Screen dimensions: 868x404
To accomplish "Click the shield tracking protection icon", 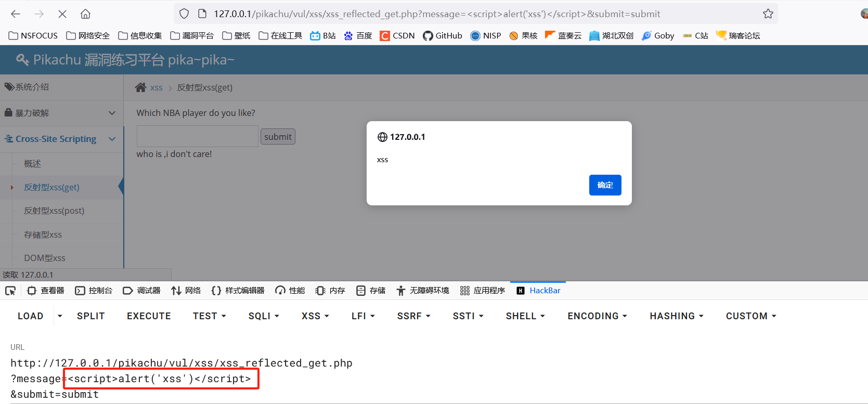I will pyautogui.click(x=184, y=14).
